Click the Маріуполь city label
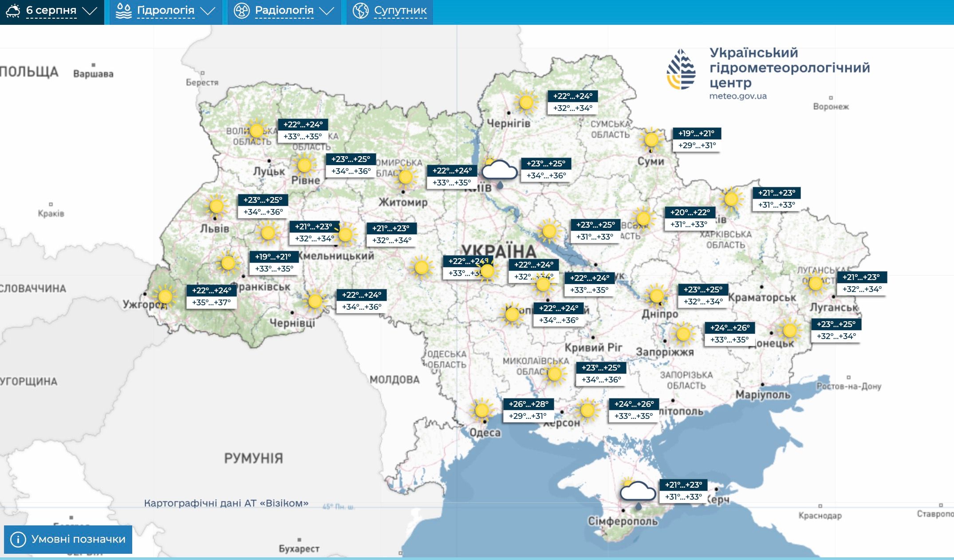This screenshot has width=954, height=560. coord(763,394)
